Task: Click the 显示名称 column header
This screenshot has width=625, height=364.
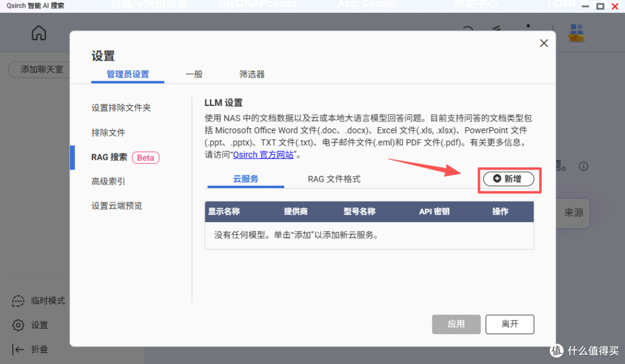Action: click(x=224, y=212)
